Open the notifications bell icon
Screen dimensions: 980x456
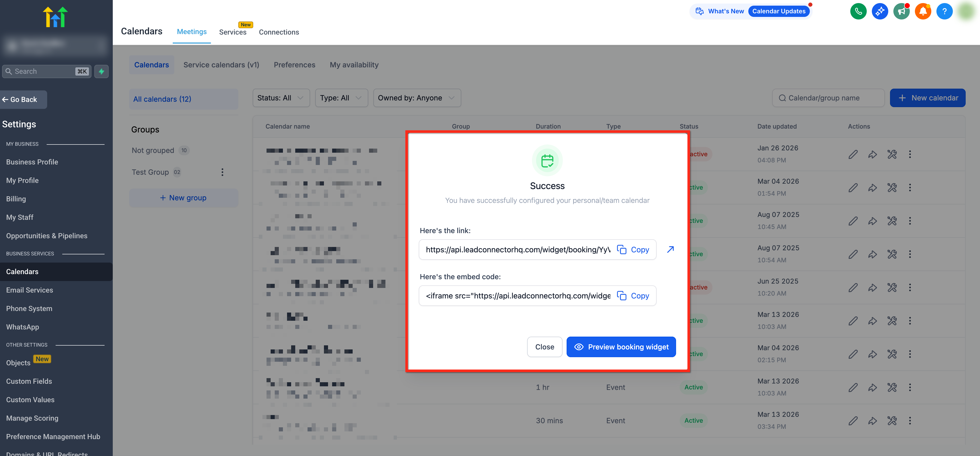click(923, 12)
